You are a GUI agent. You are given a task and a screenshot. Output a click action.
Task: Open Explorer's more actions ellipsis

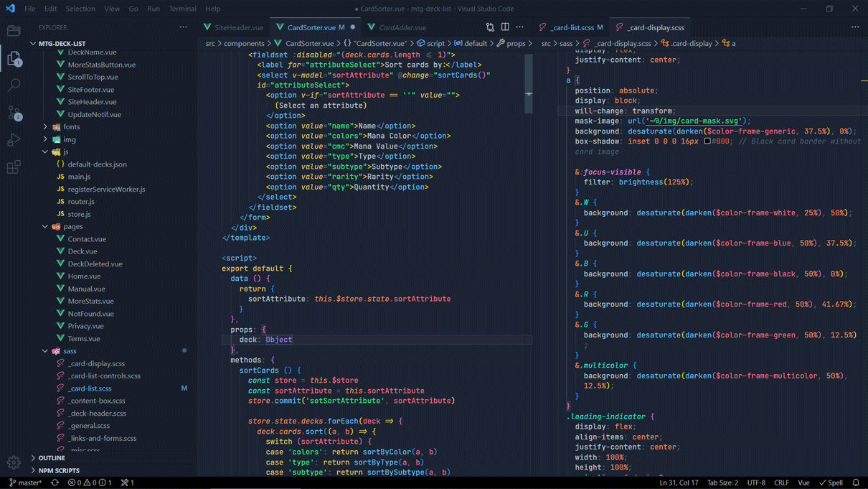(x=184, y=27)
